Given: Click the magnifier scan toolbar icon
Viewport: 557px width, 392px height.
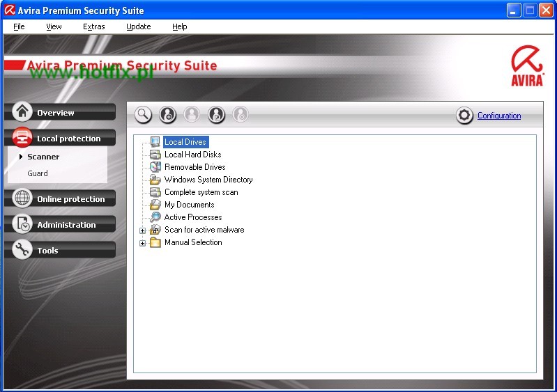Looking at the screenshot, I should pos(143,115).
